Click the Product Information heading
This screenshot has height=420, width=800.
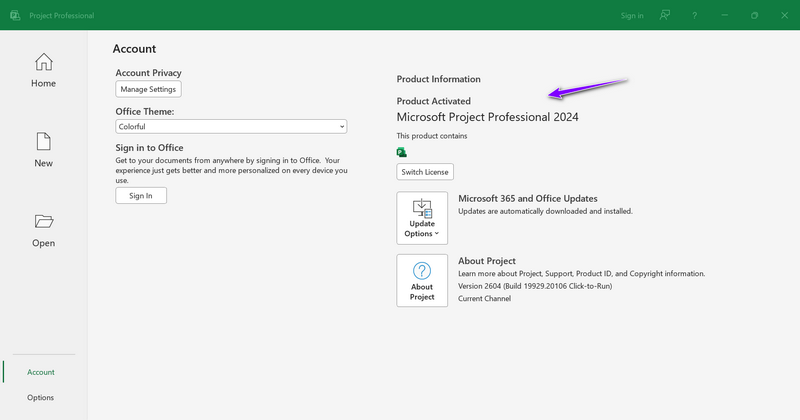coord(439,79)
